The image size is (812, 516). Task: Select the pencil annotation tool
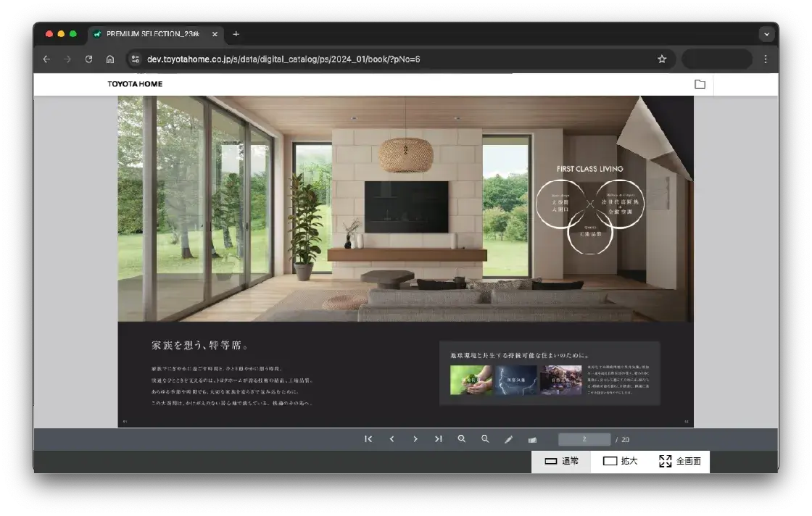click(x=509, y=439)
